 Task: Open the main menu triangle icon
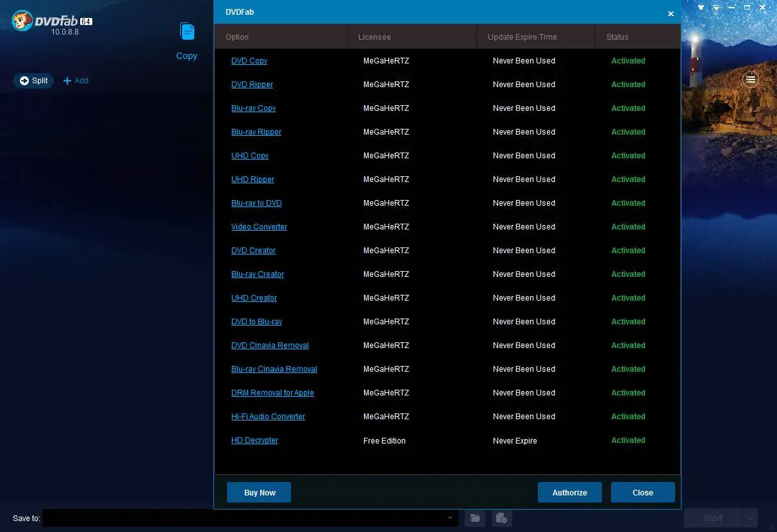716,7
